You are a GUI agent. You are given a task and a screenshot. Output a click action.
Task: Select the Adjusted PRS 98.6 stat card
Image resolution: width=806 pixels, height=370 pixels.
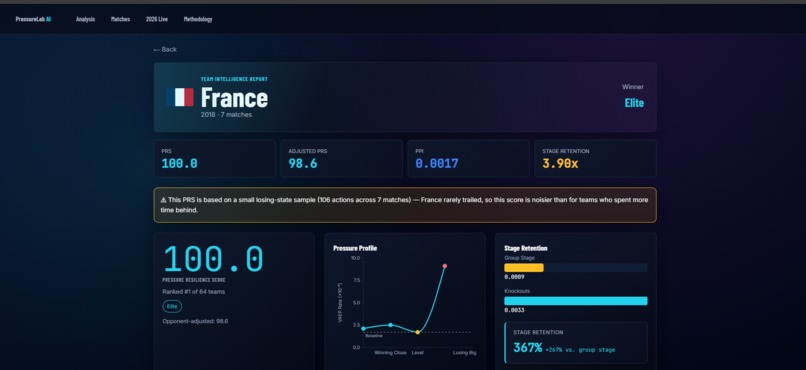[x=341, y=159]
